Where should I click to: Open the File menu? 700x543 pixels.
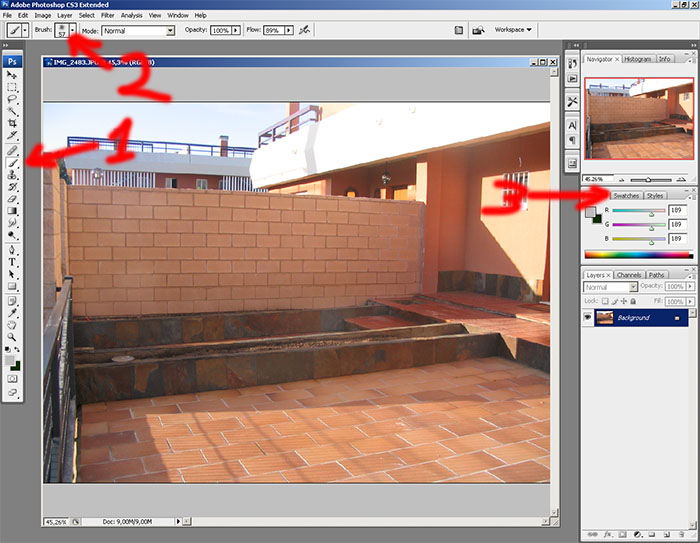(7, 15)
